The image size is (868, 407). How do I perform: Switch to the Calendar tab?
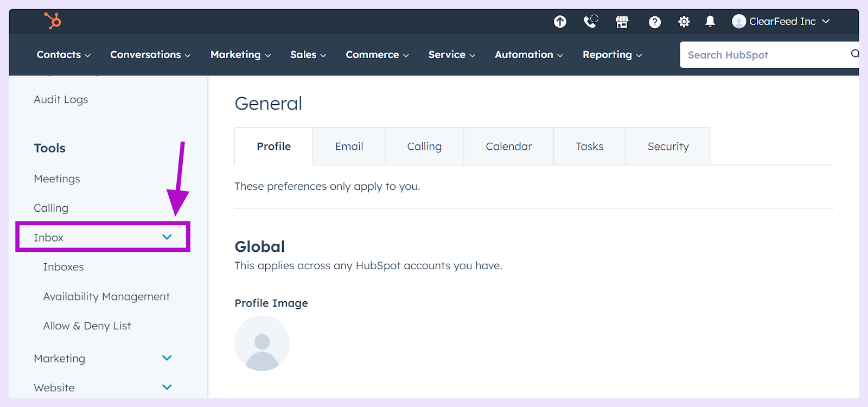(509, 147)
